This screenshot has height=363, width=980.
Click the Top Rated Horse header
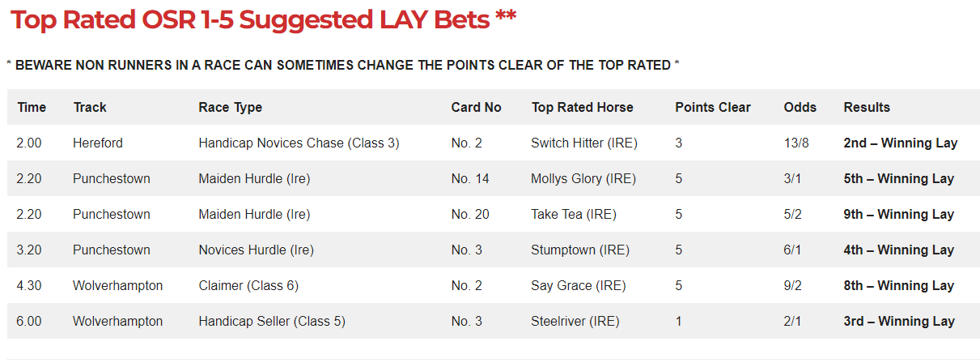582,107
